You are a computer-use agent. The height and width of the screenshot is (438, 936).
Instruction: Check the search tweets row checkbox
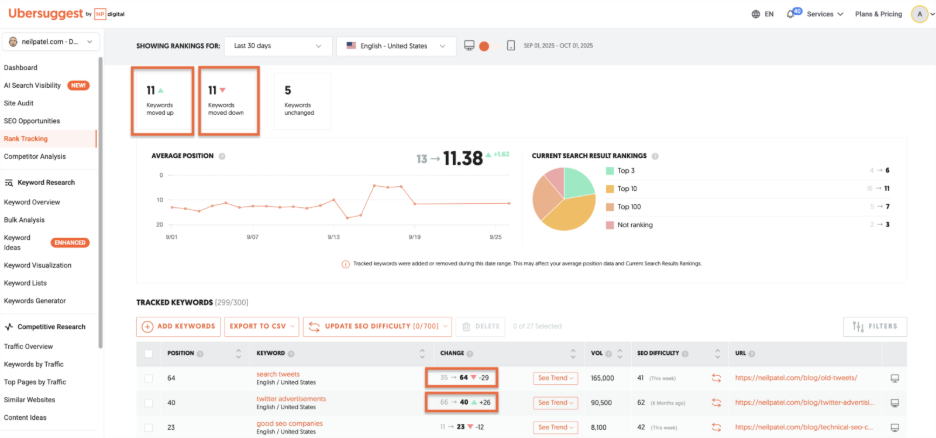coord(149,378)
